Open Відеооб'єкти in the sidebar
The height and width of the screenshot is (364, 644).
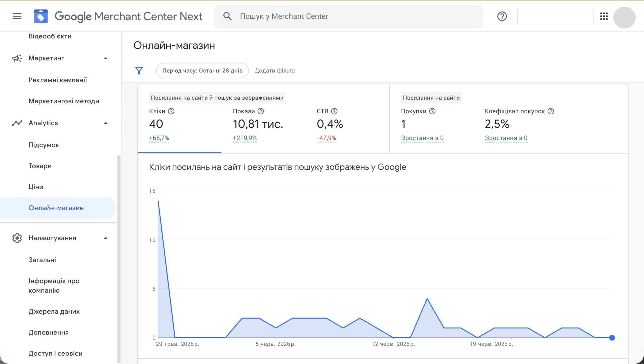tap(50, 36)
